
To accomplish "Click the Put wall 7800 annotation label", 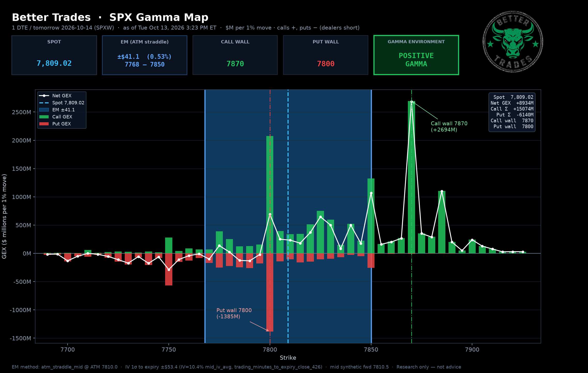I will pos(234,313).
